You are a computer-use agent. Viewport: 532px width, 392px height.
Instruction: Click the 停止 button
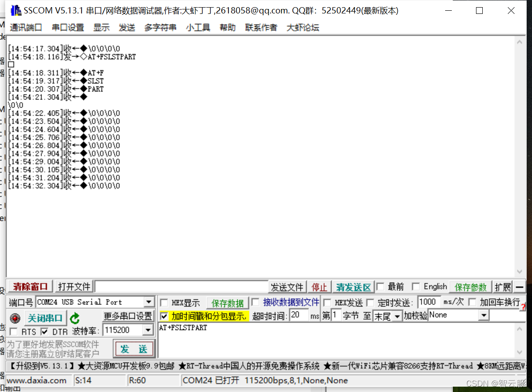[x=319, y=287]
